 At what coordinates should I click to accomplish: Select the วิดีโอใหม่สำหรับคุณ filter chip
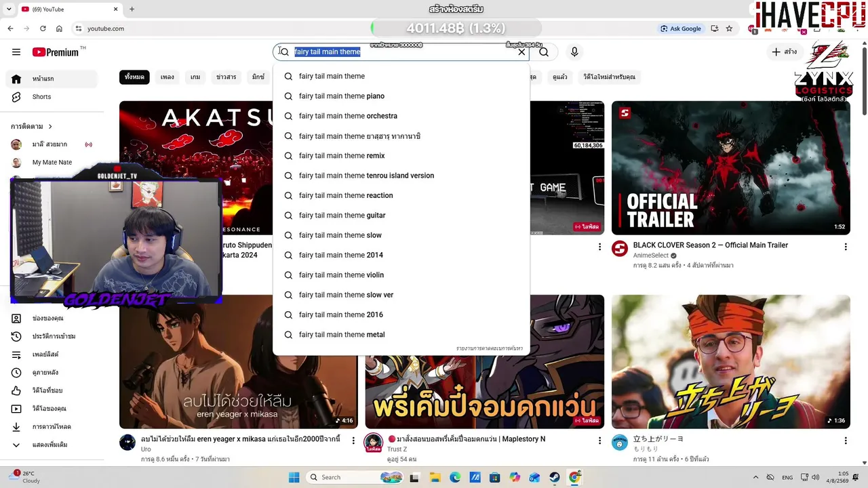pyautogui.click(x=609, y=77)
